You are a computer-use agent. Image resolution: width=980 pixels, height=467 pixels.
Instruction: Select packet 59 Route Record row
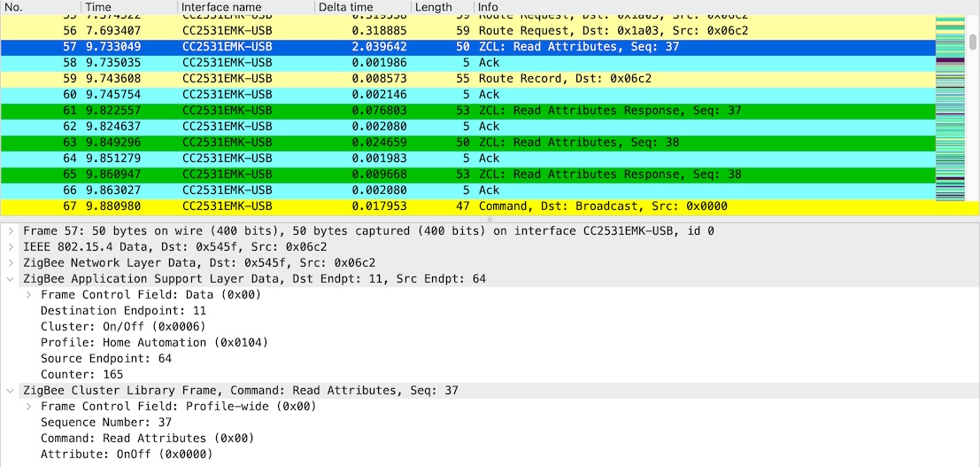pyautogui.click(x=467, y=79)
